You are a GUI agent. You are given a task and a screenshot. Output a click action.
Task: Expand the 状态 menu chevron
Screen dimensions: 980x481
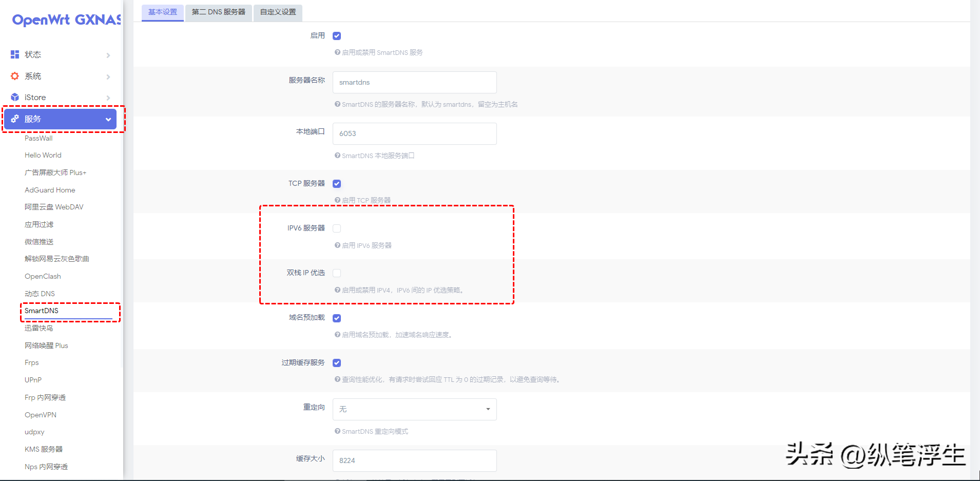point(108,55)
